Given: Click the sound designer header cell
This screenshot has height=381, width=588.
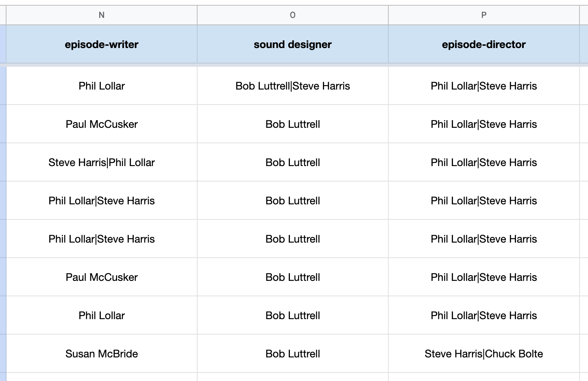Looking at the screenshot, I should click(293, 44).
